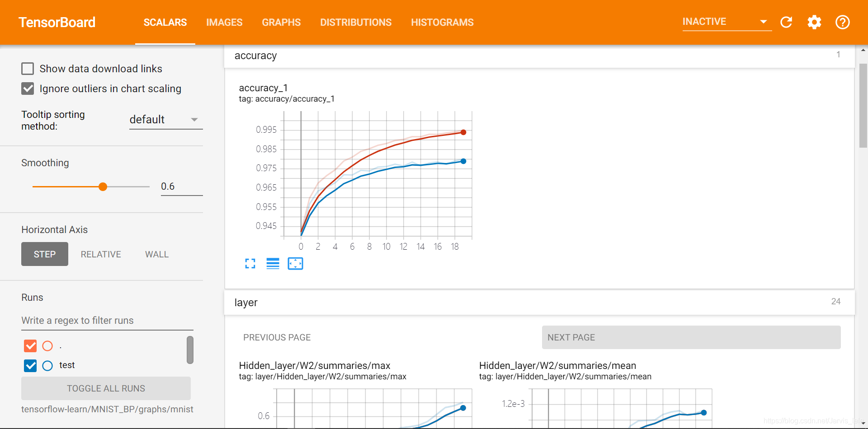
Task: Open the help question mark icon
Action: click(x=843, y=22)
